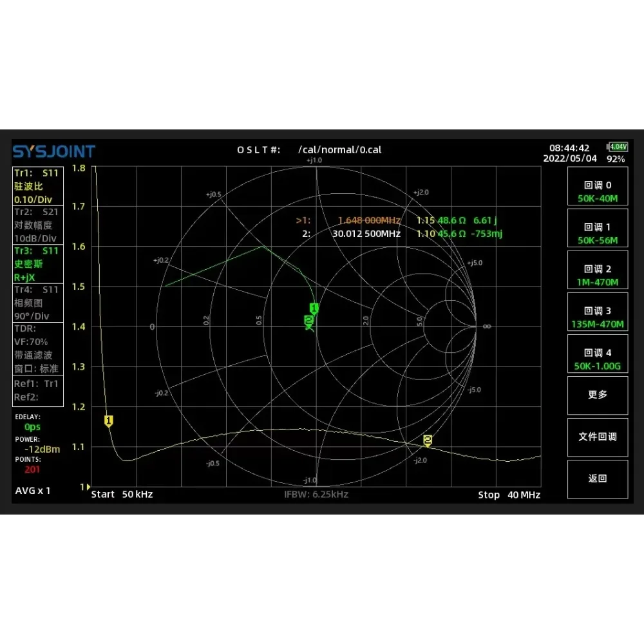Click the POINTS 201 value
The height and width of the screenshot is (644, 644).
point(32,469)
